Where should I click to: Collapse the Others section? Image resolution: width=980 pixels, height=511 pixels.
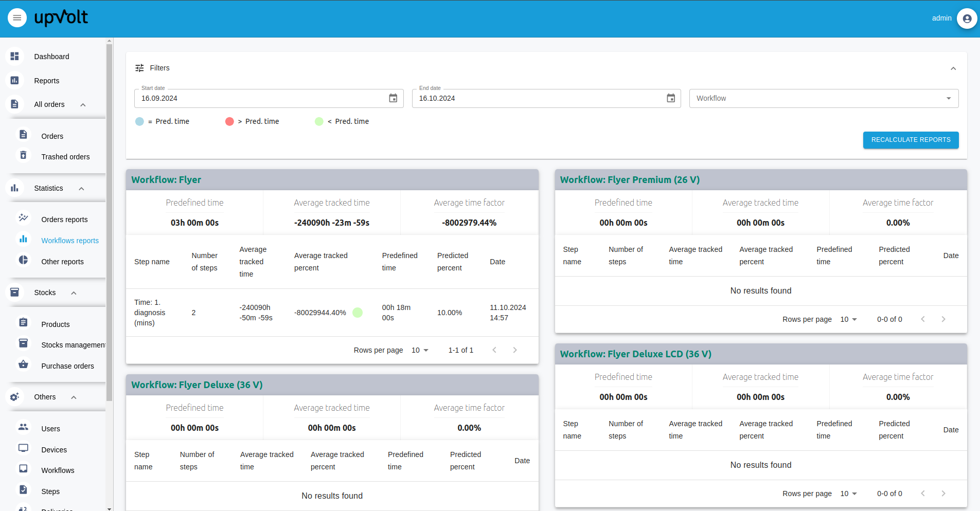tap(74, 397)
